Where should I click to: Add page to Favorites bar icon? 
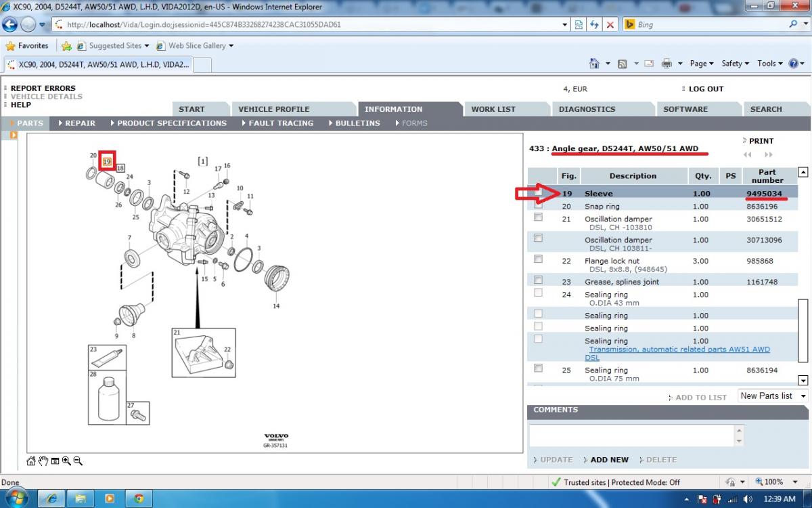pyautogui.click(x=66, y=46)
